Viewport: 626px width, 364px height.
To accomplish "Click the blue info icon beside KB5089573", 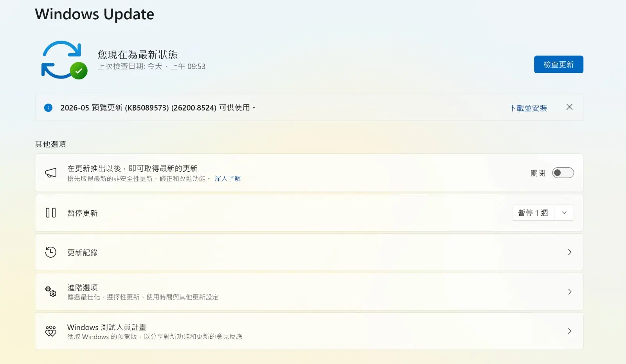I will tap(48, 108).
